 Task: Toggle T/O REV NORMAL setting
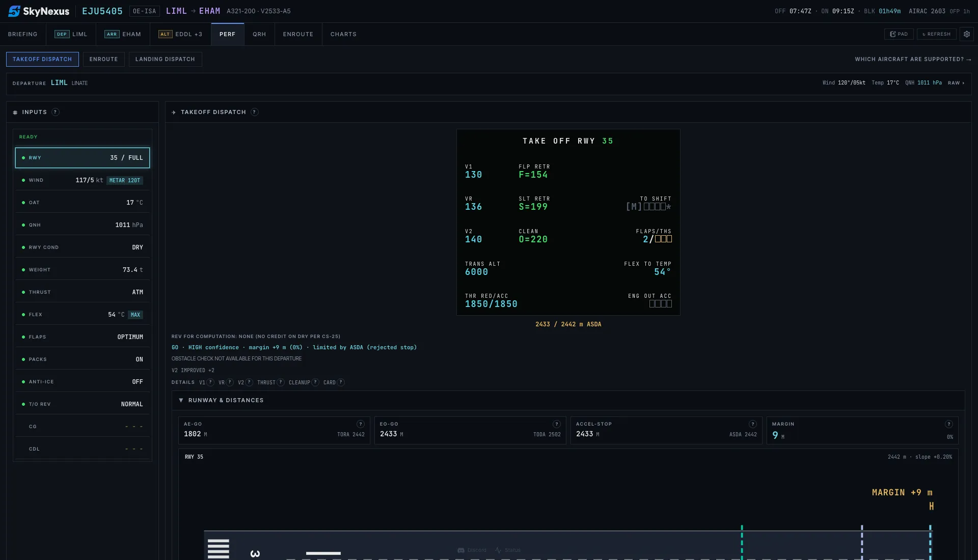(x=83, y=404)
